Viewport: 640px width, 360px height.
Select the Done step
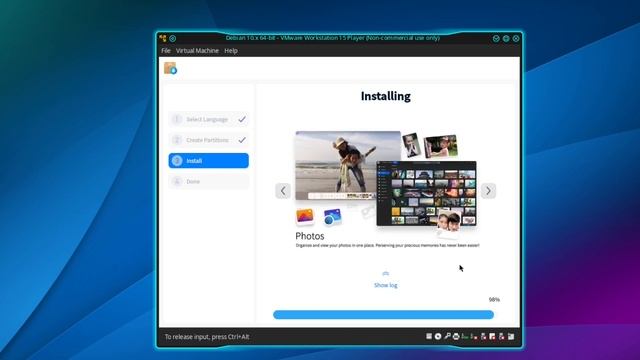click(209, 181)
